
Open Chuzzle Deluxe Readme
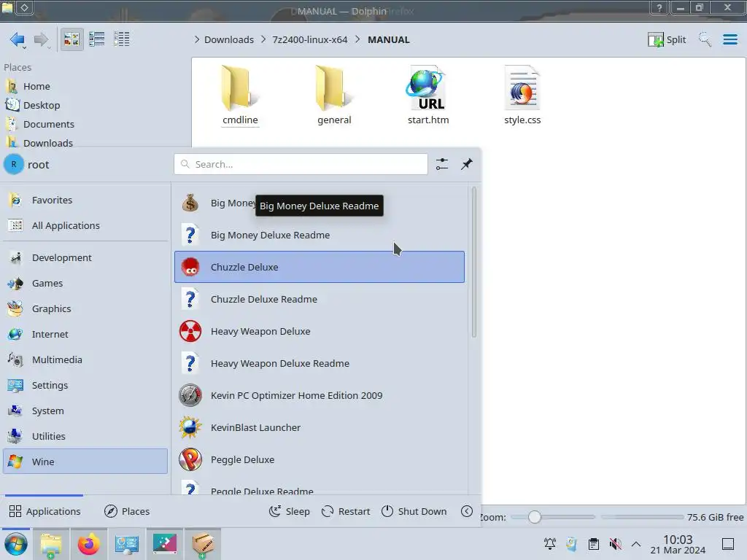320,299
